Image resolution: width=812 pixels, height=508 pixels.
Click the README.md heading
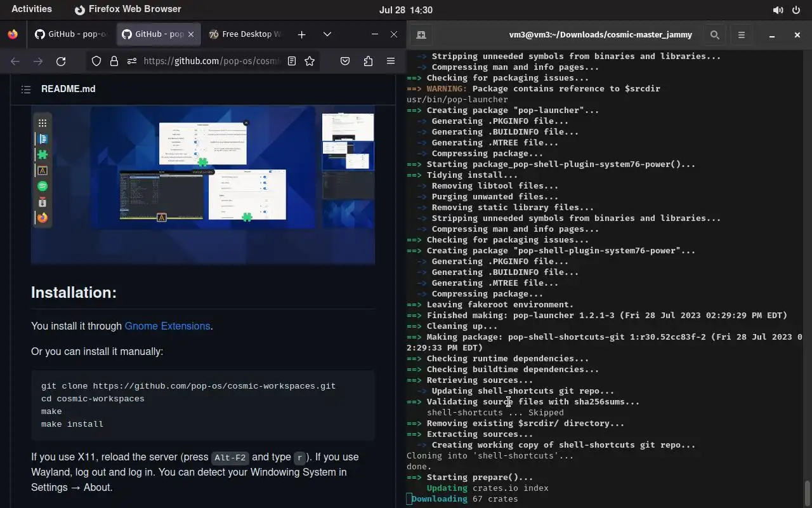point(68,89)
